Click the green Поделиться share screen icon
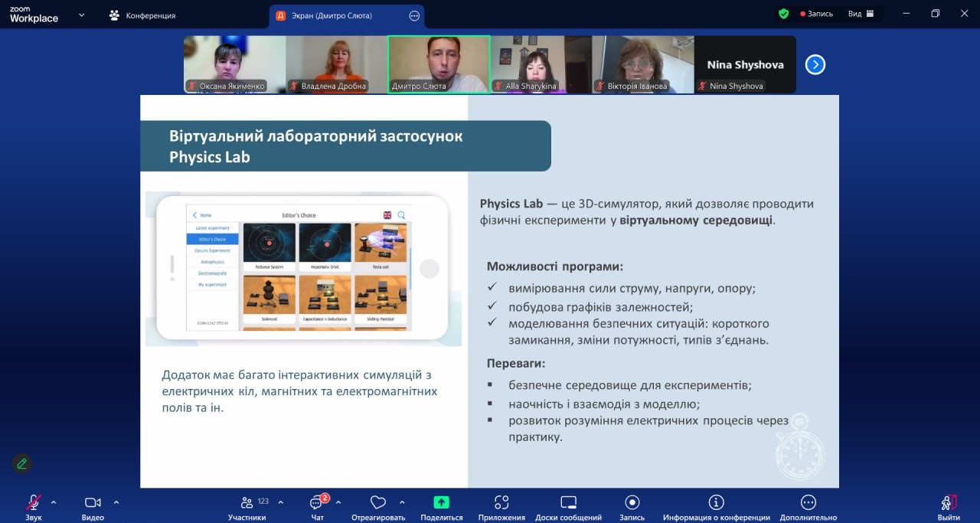980x523 pixels. coord(441,502)
